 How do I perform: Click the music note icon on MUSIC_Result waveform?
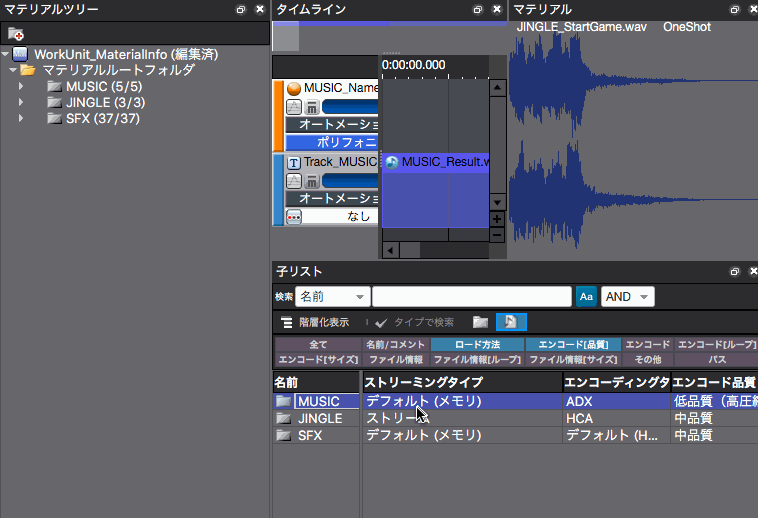(392, 162)
